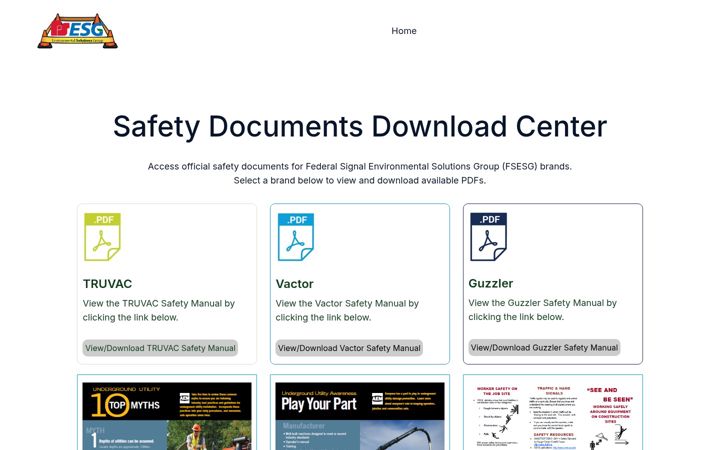Open the Home menu item
This screenshot has width=720, height=450.
(x=404, y=31)
